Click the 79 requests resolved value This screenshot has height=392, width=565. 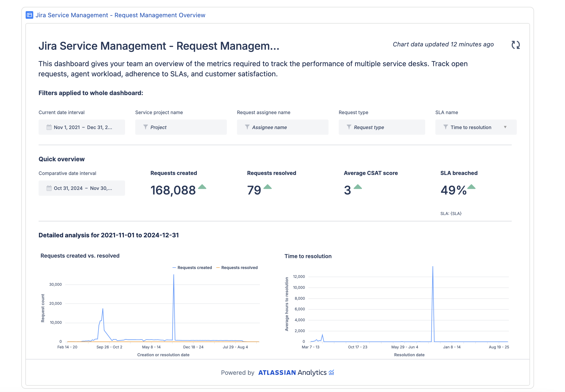(x=254, y=190)
